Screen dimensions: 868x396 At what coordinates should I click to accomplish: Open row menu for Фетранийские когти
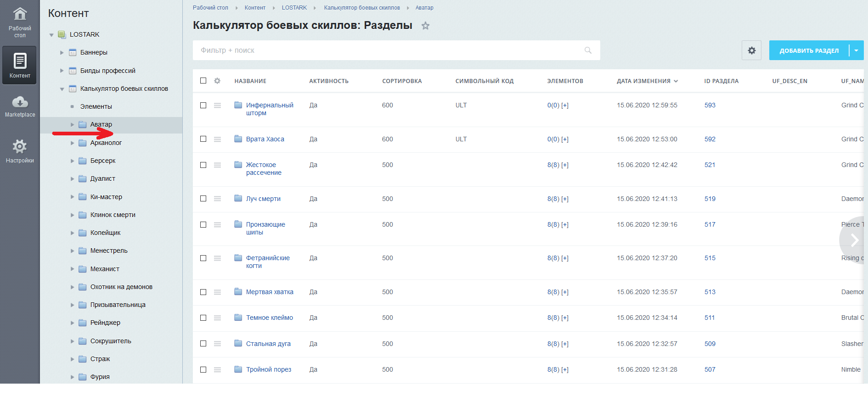coord(217,258)
